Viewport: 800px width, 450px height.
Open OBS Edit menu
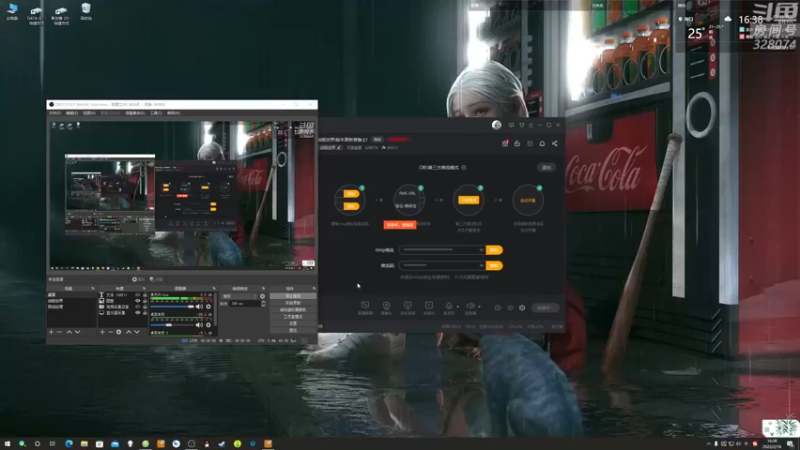point(72,113)
